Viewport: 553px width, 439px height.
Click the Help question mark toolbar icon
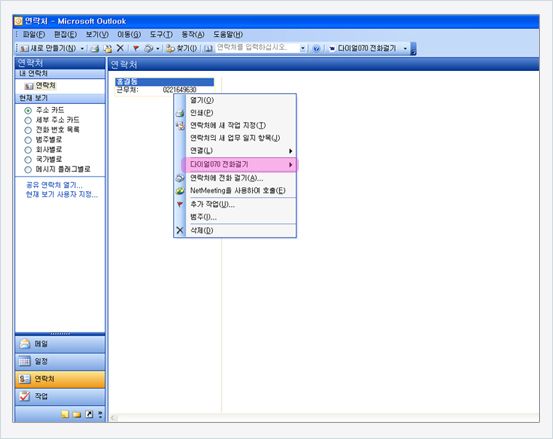(x=316, y=49)
